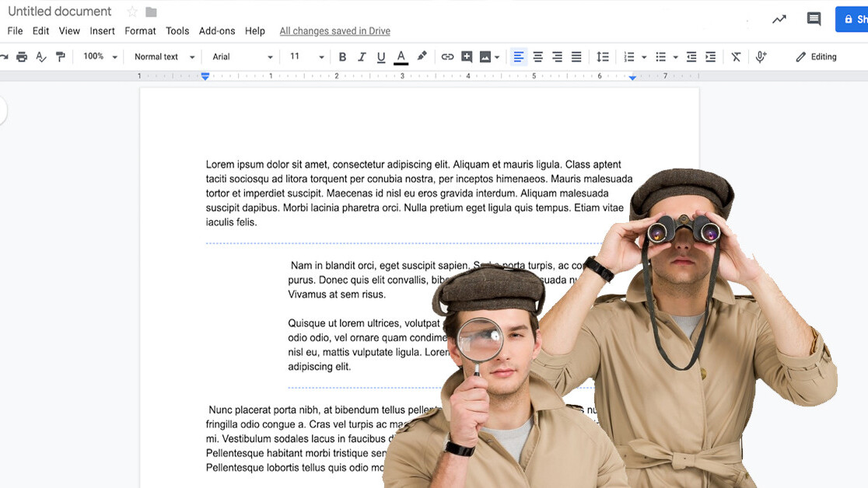Toggle underline formatting
The width and height of the screenshot is (868, 488).
[381, 57]
